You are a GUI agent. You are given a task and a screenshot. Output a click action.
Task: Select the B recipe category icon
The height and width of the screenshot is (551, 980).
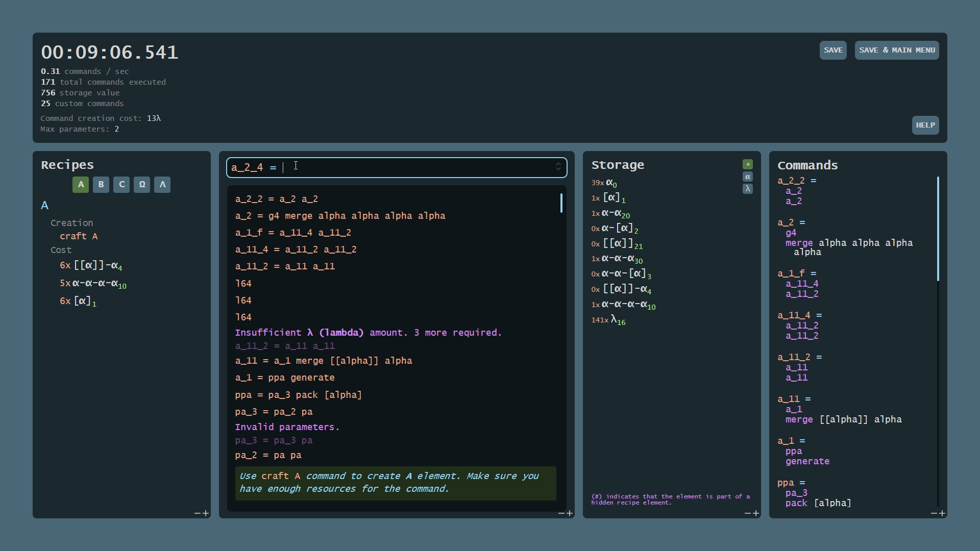click(x=101, y=184)
